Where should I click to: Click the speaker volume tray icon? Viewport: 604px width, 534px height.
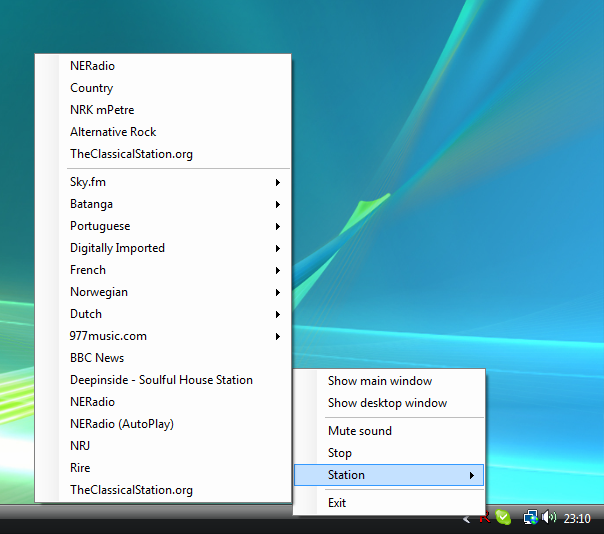[x=549, y=517]
